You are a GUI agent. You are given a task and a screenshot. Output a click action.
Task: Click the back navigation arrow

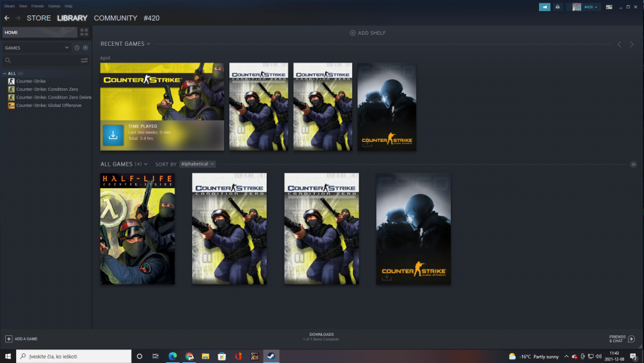[6, 18]
